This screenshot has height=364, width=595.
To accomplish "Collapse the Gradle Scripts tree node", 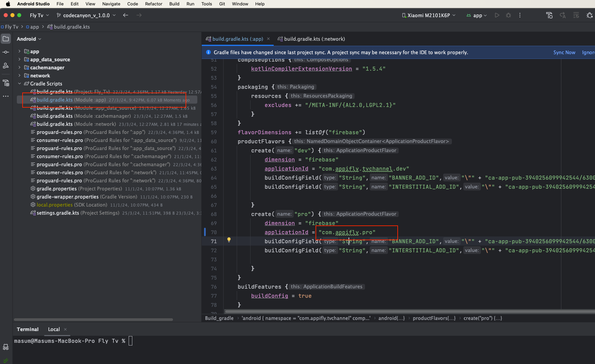I will point(20,84).
